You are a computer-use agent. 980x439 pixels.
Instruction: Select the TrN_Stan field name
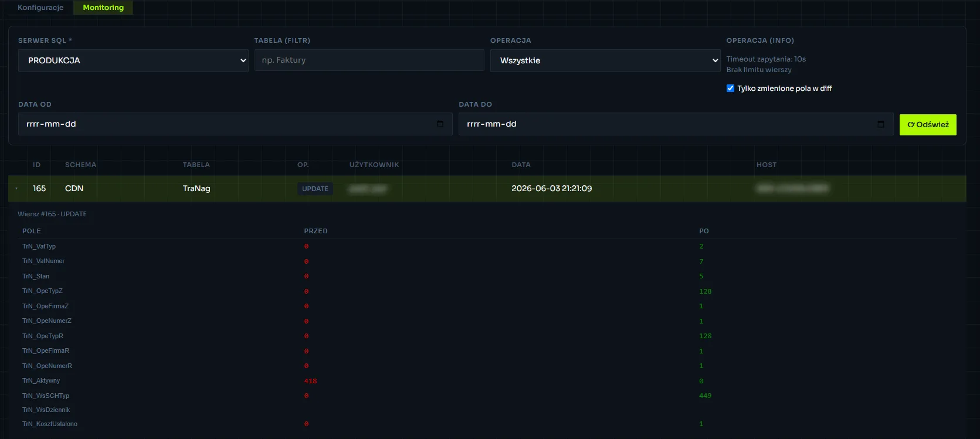coord(36,276)
